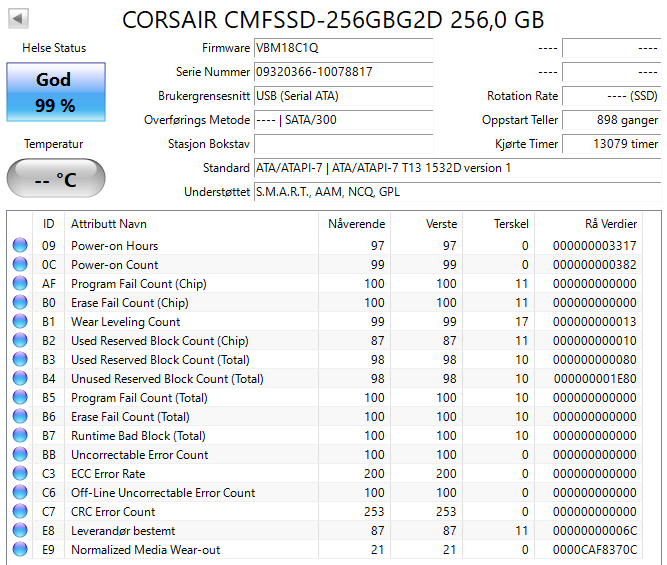The image size is (667, 565).
Task: Click the ID cell E9
Action: pyautogui.click(x=48, y=550)
